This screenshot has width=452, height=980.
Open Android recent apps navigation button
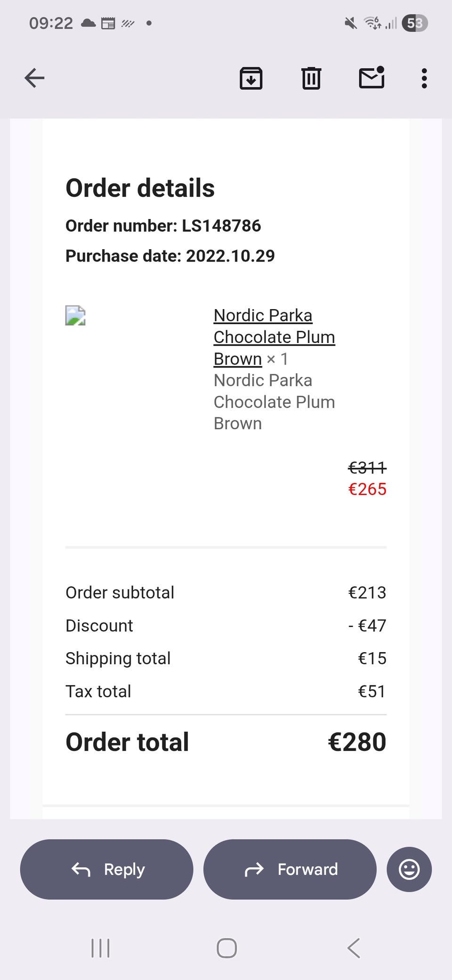click(x=100, y=948)
